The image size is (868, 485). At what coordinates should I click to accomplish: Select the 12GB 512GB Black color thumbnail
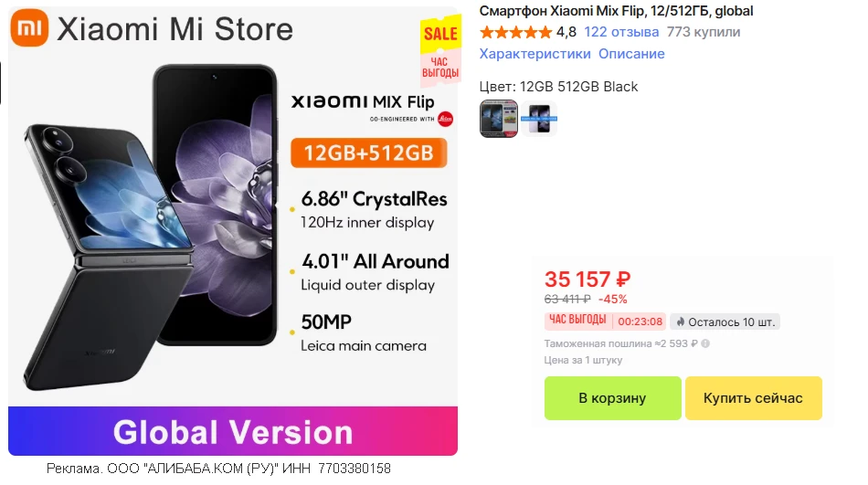(499, 119)
